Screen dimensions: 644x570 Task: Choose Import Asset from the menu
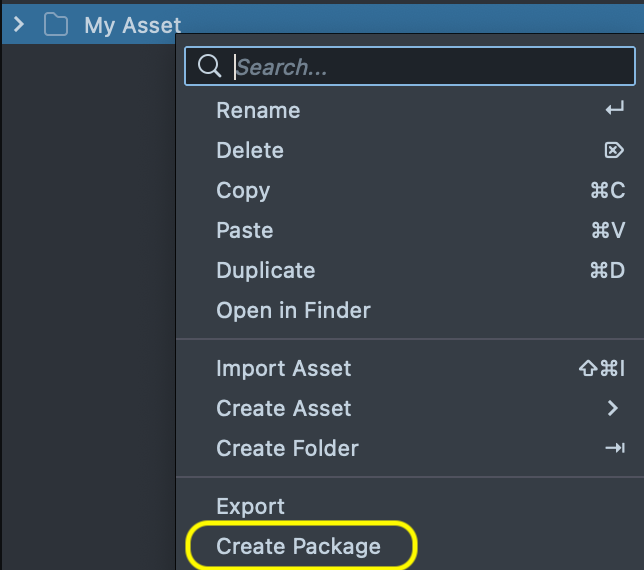(x=284, y=368)
